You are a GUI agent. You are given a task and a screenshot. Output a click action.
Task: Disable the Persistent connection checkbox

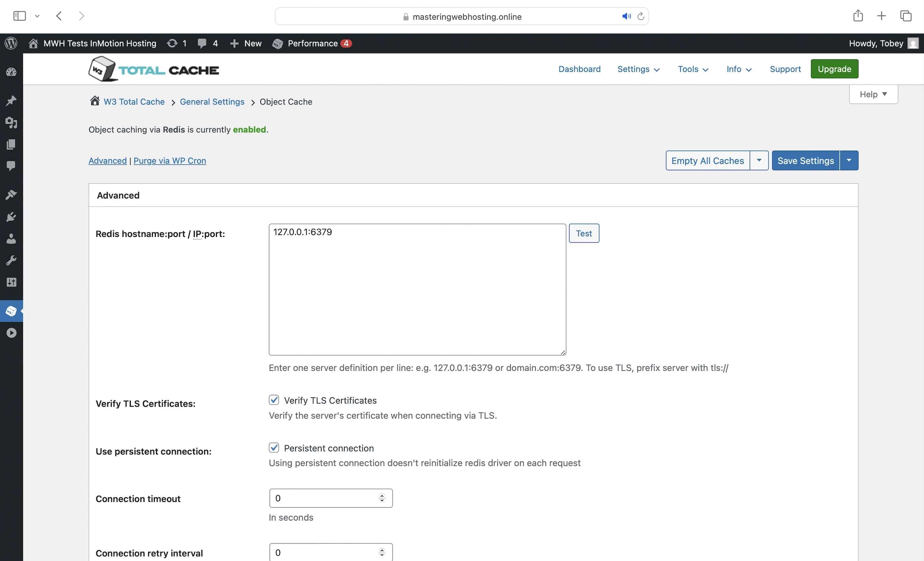click(274, 448)
